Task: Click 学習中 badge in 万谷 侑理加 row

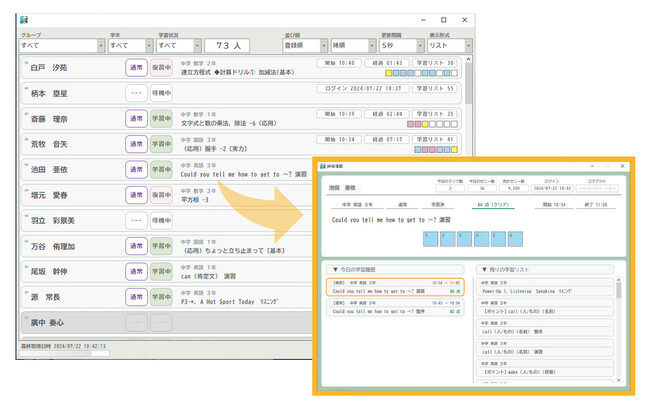Action: 161,246
